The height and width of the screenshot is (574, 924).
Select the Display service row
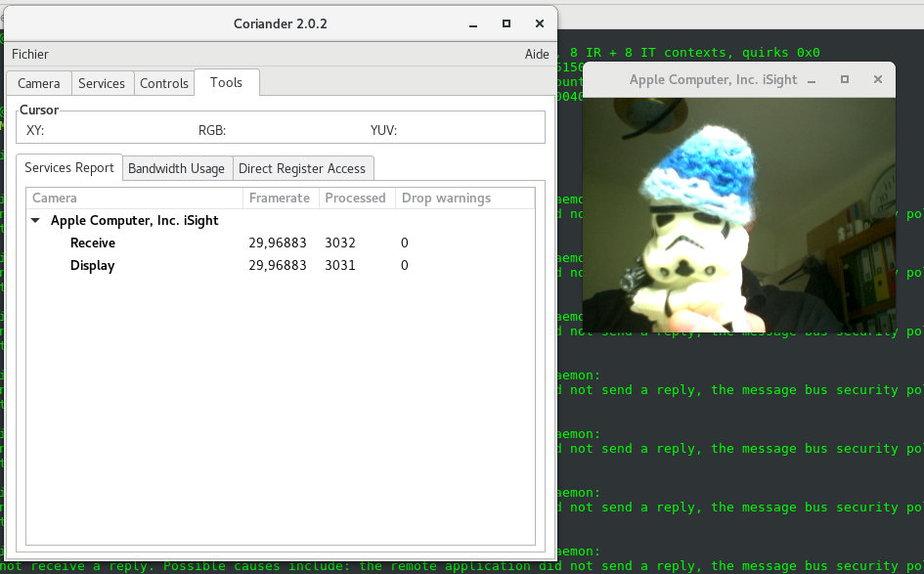(281, 265)
